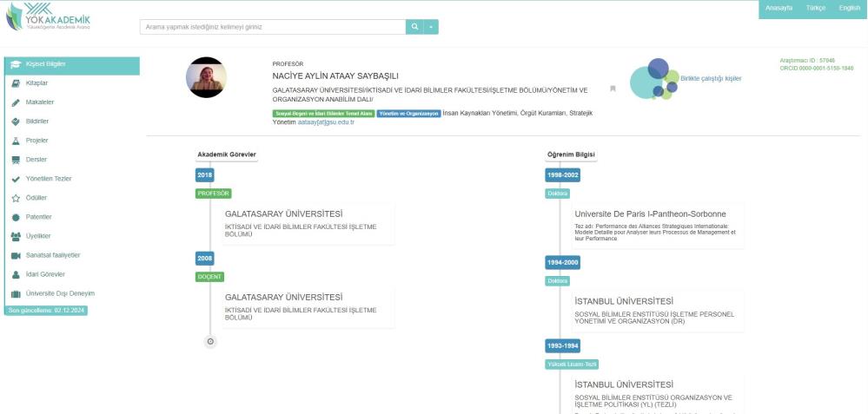Select the Bildiriler icon in sidebar
868x414 pixels.
pyautogui.click(x=16, y=122)
